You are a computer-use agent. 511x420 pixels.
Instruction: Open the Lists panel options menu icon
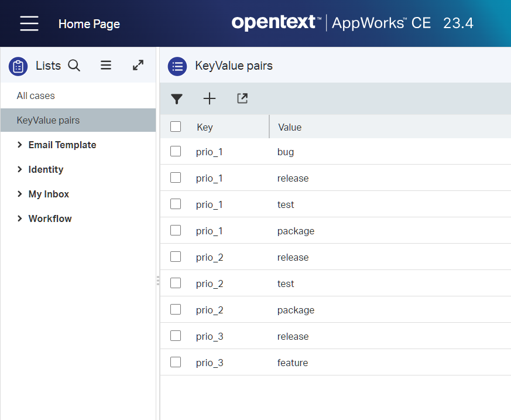[106, 66]
